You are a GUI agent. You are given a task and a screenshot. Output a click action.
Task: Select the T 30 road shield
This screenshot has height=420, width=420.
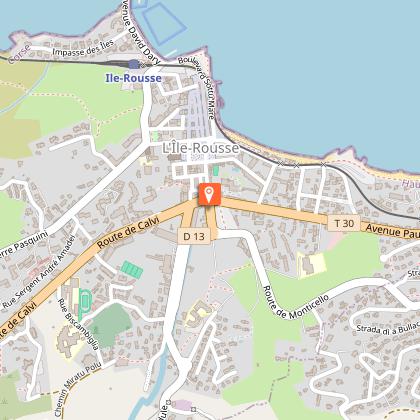tap(344, 223)
